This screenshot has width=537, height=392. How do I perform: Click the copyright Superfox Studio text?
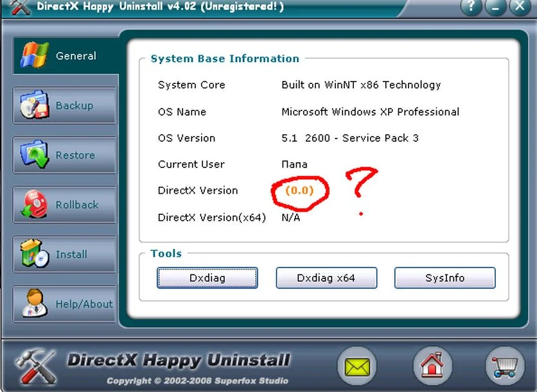pos(198,380)
